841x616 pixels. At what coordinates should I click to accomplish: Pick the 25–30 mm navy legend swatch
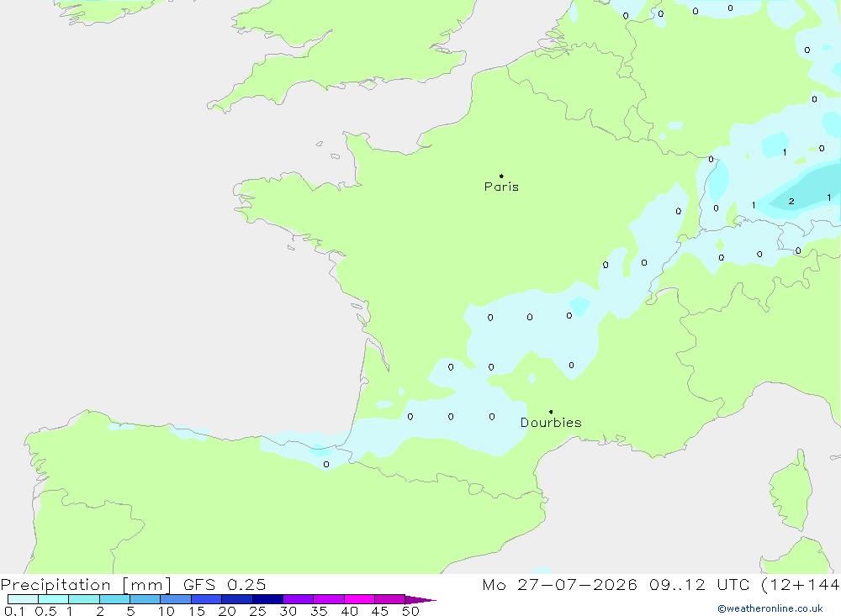pyautogui.click(x=267, y=599)
